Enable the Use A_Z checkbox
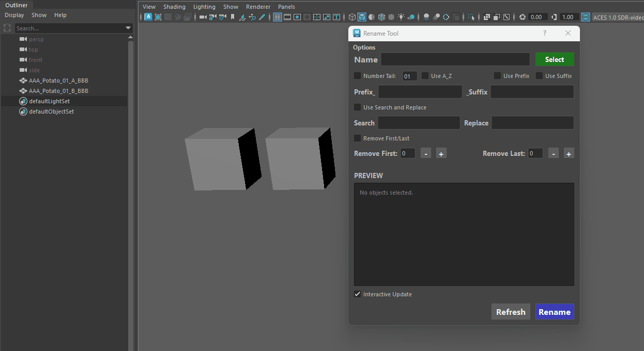This screenshot has width=644, height=351. click(x=425, y=76)
